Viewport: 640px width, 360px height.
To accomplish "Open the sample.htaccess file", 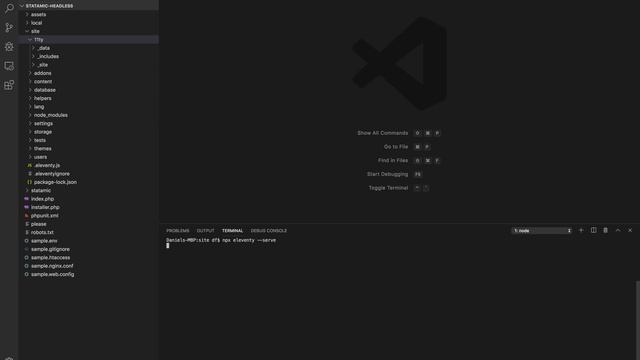I will point(89,257).
